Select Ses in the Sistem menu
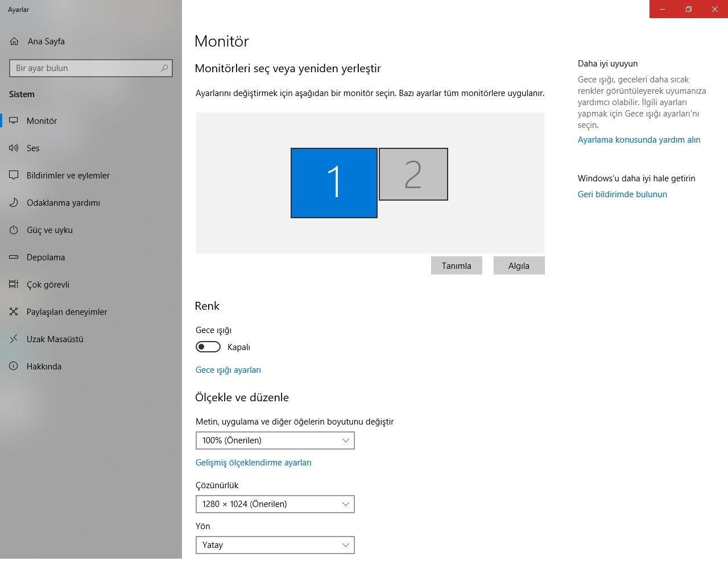Viewport: 728px width, 582px height. (x=91, y=148)
